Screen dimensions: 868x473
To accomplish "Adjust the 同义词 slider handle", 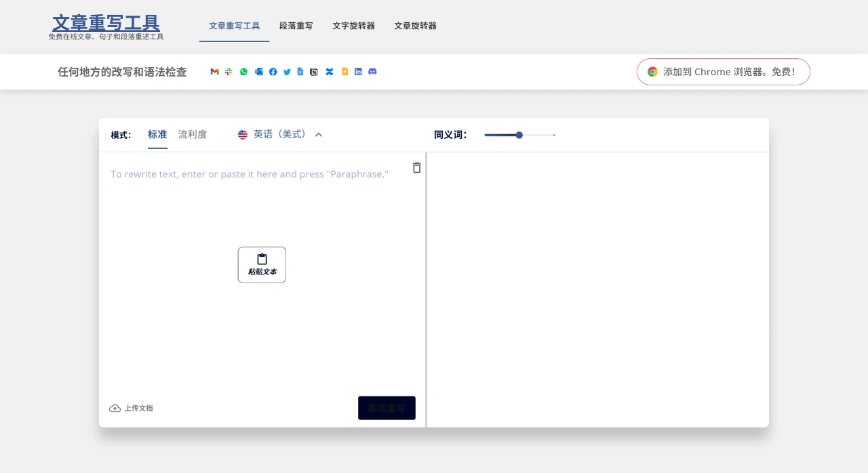I will (519, 135).
